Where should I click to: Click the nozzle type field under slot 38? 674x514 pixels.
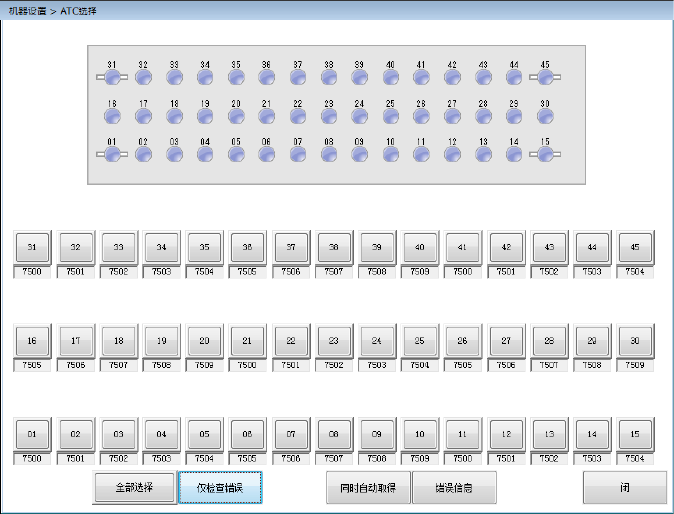coord(334,272)
